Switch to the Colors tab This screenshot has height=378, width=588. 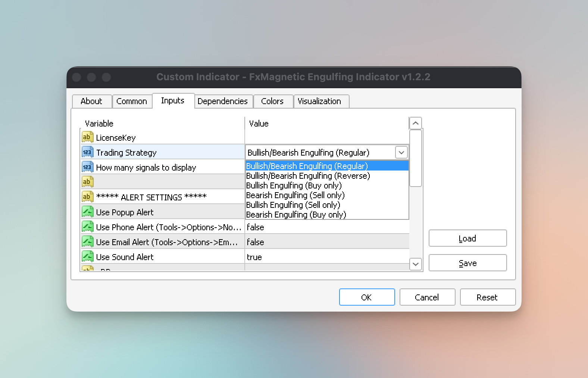click(x=272, y=101)
